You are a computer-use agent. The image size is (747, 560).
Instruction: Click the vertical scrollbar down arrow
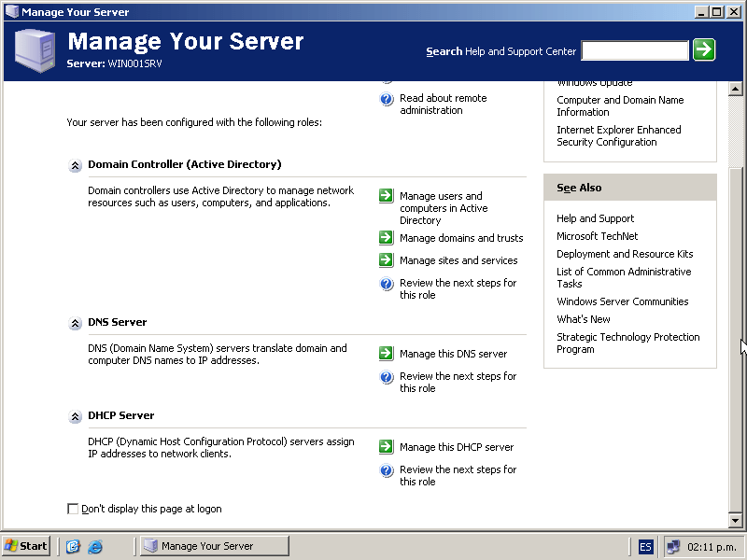tap(735, 520)
